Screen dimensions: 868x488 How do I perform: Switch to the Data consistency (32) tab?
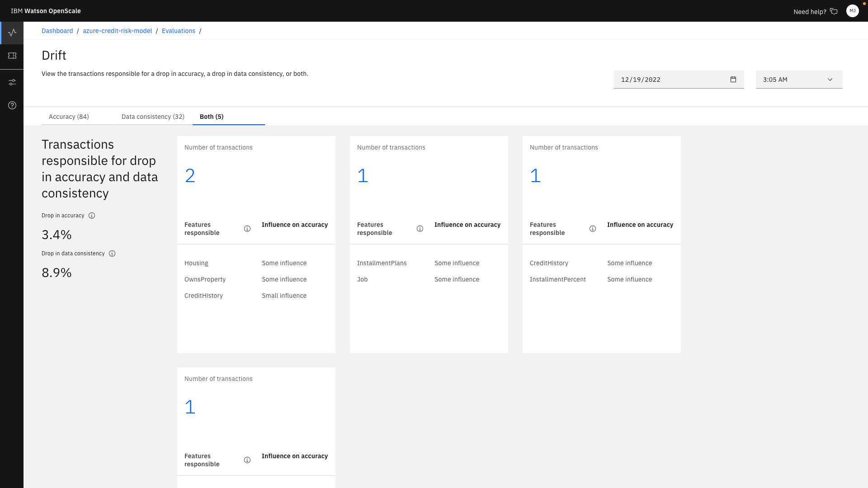(153, 117)
